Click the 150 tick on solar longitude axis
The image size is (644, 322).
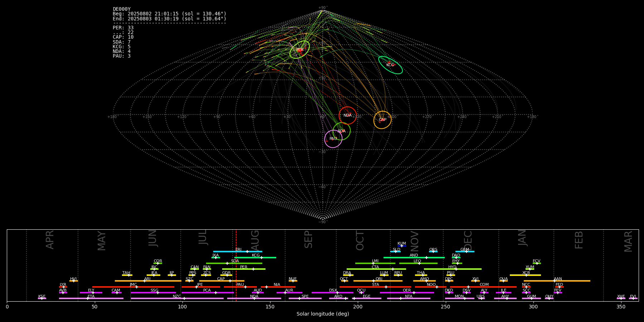coord(270,307)
